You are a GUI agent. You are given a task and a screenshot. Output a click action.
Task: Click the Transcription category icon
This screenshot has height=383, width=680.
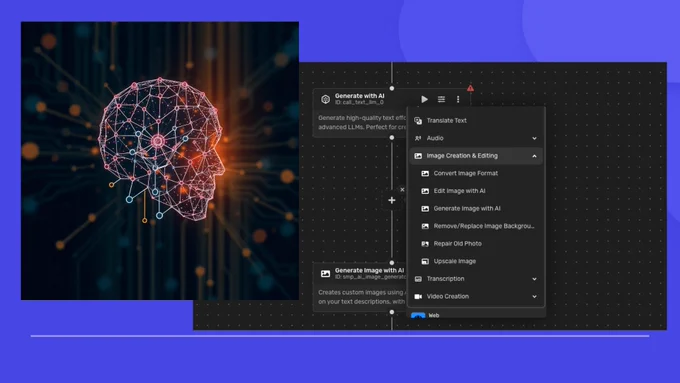pyautogui.click(x=418, y=279)
